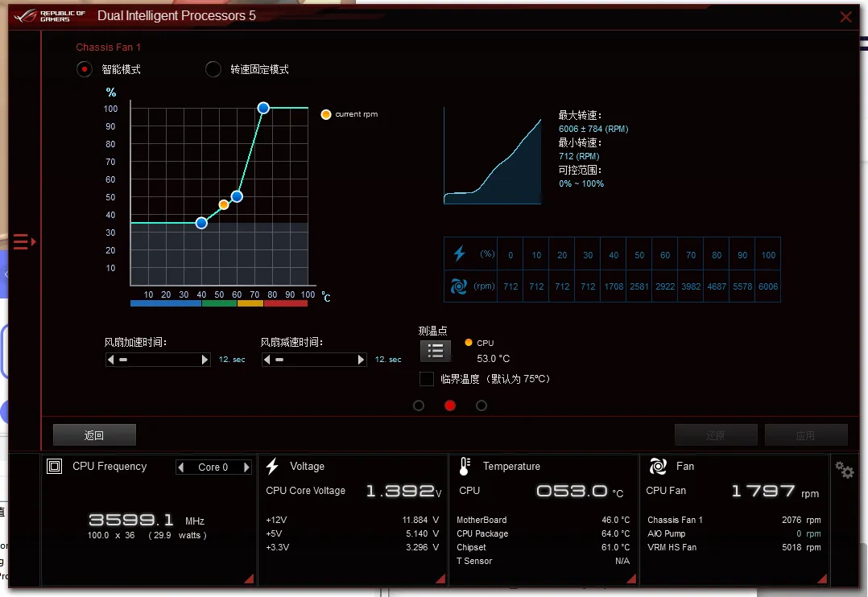
Task: Go to the third page indicator dot
Action: tap(482, 406)
